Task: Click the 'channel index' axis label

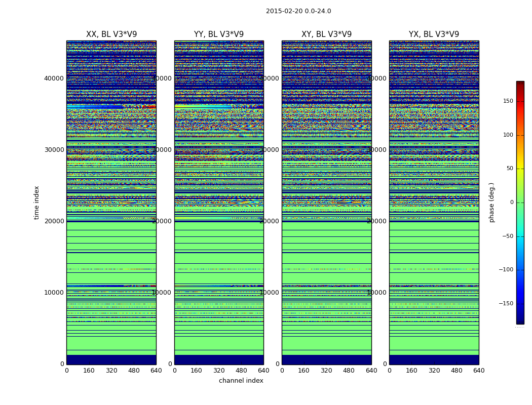Action: (241, 381)
